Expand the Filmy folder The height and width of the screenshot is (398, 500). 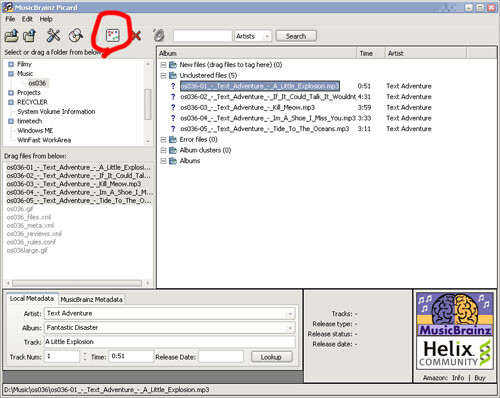11,64
